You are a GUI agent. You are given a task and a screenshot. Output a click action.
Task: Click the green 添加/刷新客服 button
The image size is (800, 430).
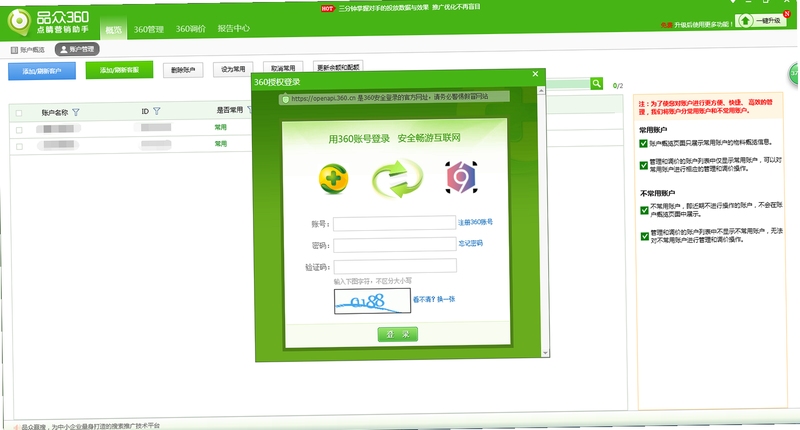click(119, 70)
